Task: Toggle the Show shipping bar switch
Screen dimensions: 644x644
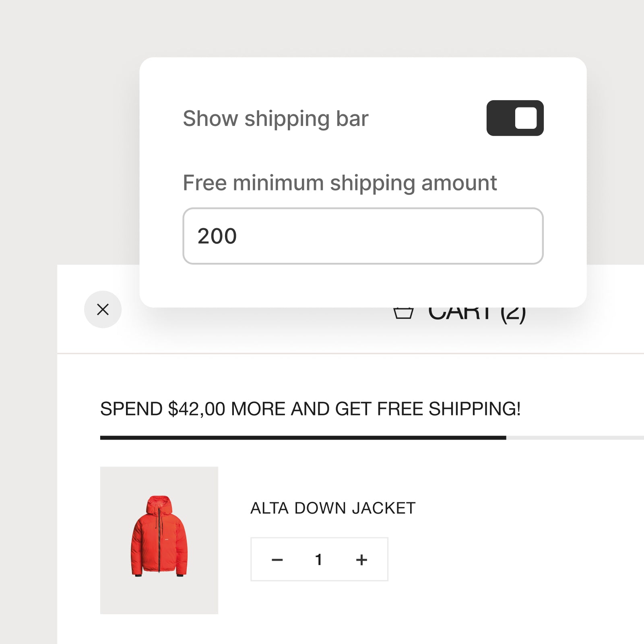Action: pos(515,118)
